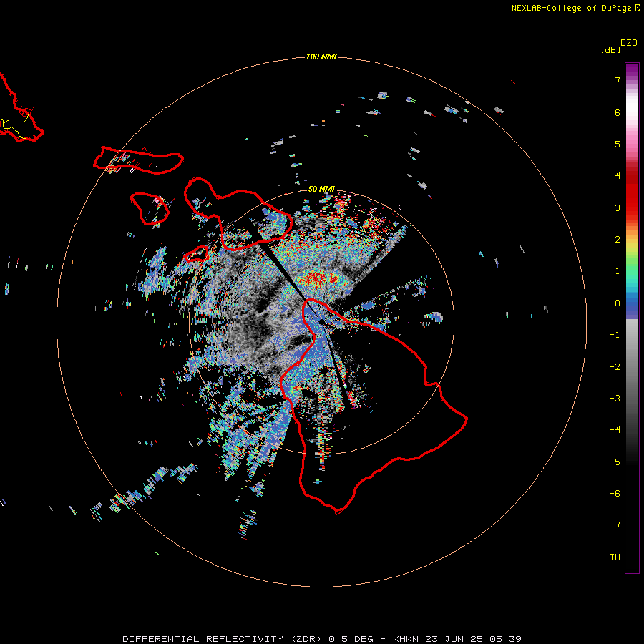
Task: Click the -6 value on color scale
Action: point(615,493)
